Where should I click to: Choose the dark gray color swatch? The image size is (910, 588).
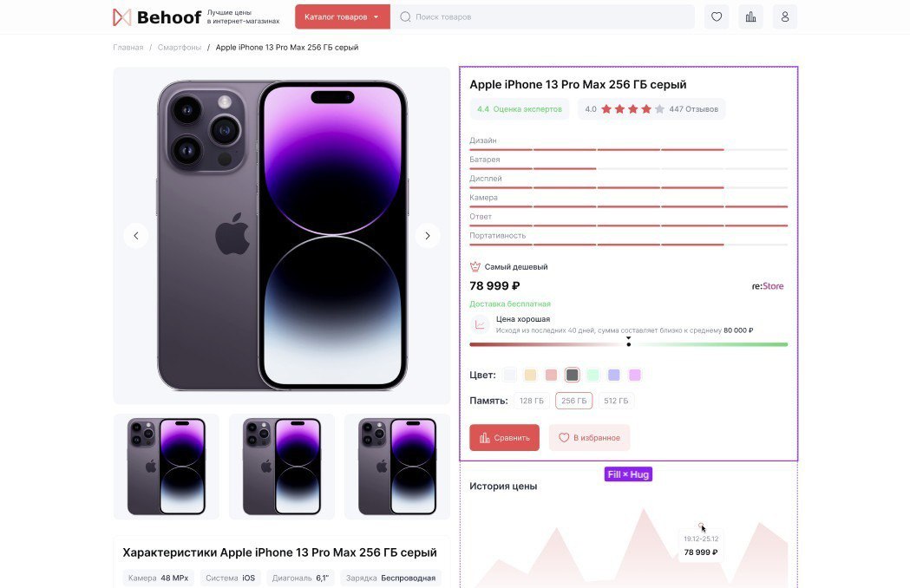573,375
